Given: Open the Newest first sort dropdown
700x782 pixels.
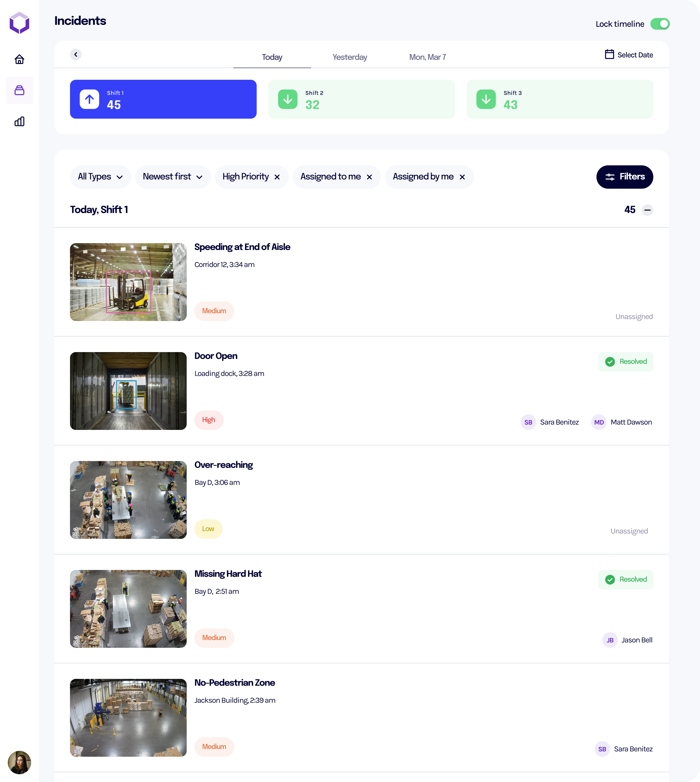Looking at the screenshot, I should (x=173, y=177).
